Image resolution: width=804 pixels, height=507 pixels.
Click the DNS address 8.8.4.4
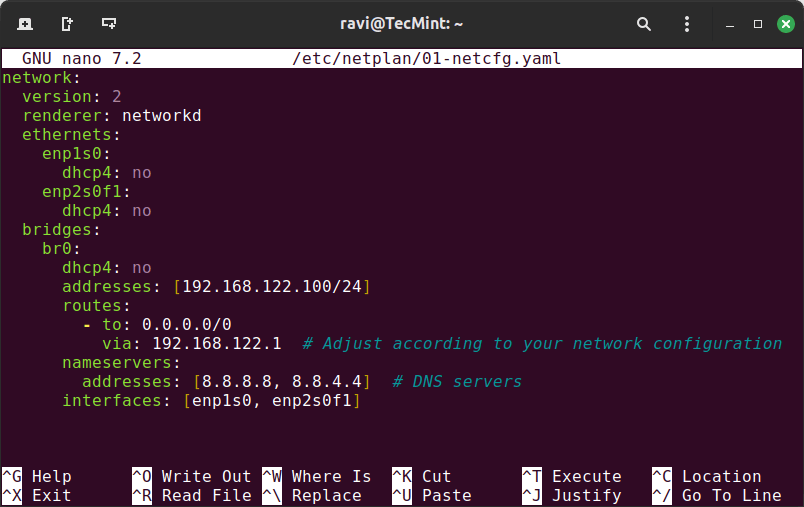(327, 381)
